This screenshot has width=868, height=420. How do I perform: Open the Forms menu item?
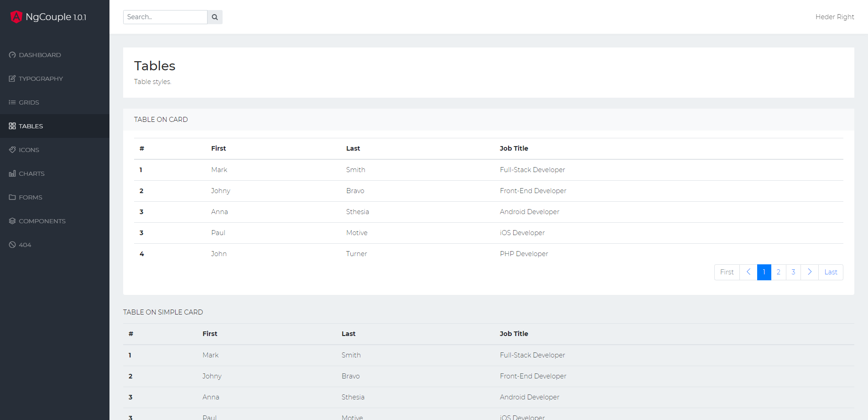tap(55, 197)
